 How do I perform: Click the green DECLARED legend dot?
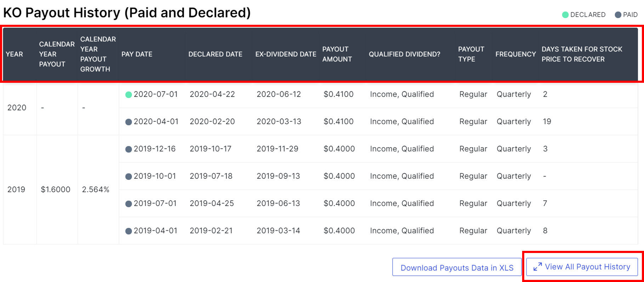[x=565, y=15]
